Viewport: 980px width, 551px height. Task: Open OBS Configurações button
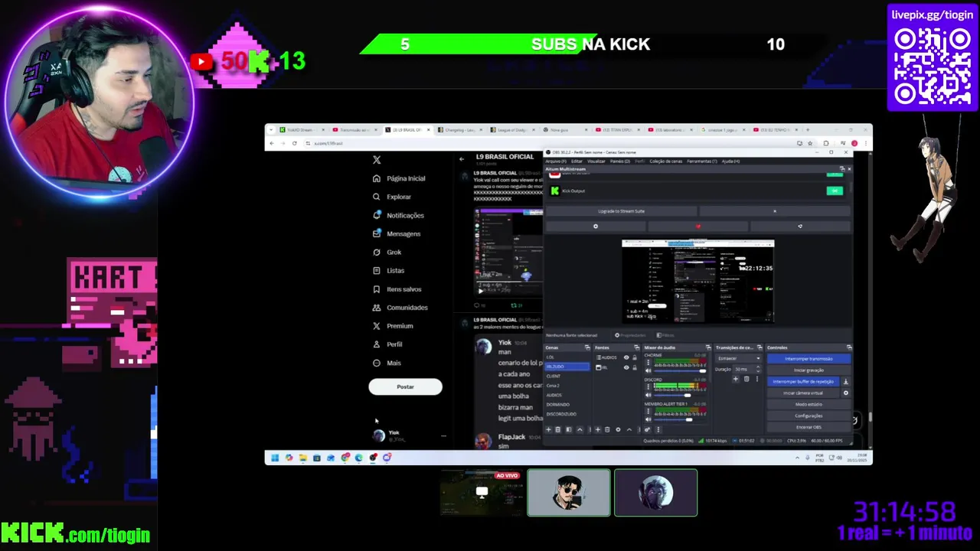point(809,416)
